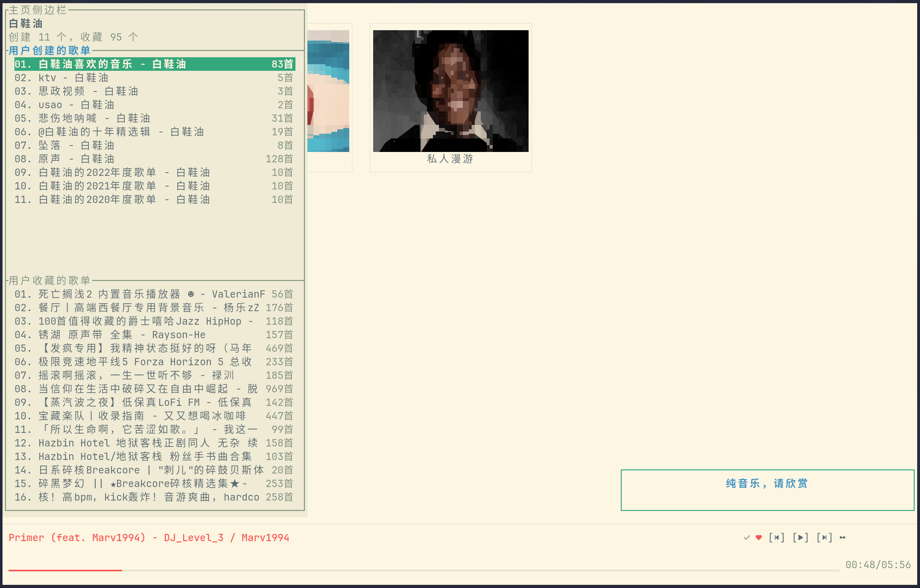Skip to the next track
The width and height of the screenshot is (920, 588).
[x=824, y=538]
